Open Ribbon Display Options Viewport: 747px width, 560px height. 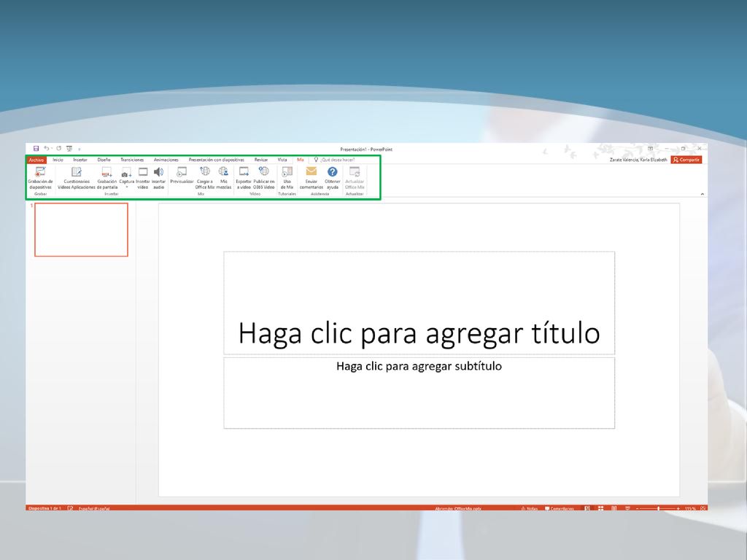coord(650,149)
